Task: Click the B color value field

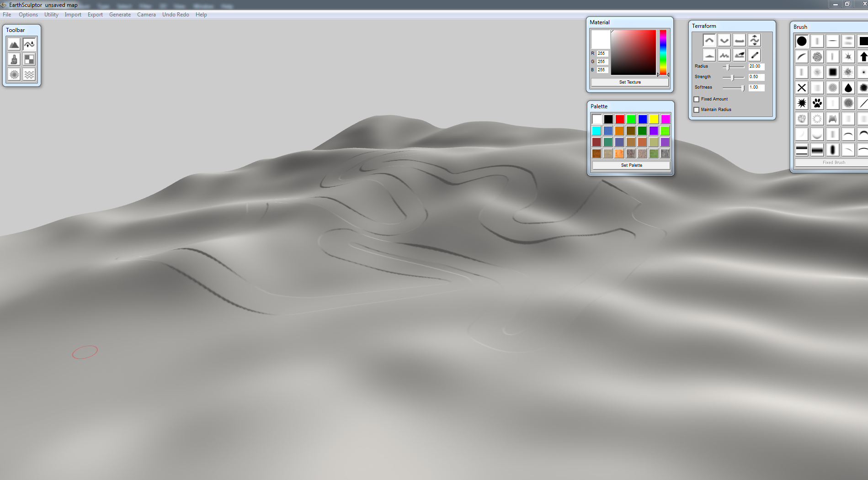Action: click(x=602, y=70)
